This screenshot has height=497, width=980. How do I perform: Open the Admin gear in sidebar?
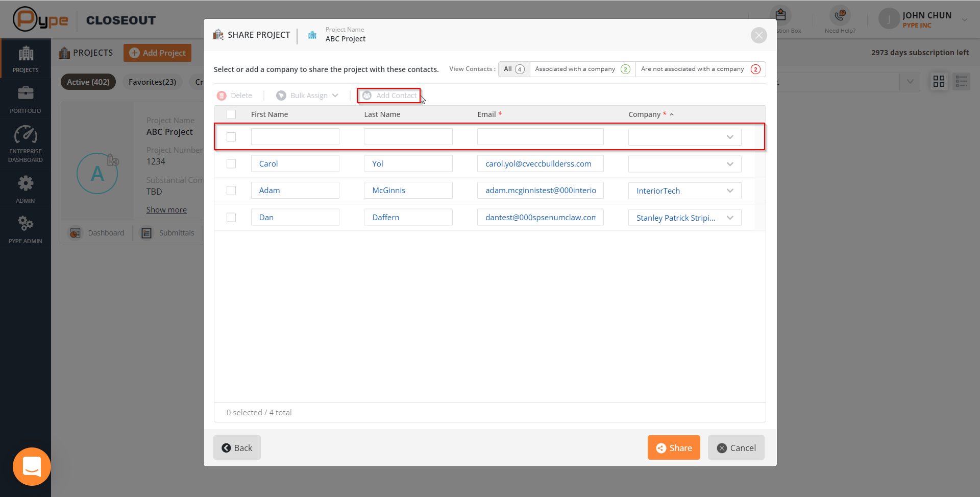[x=26, y=189]
